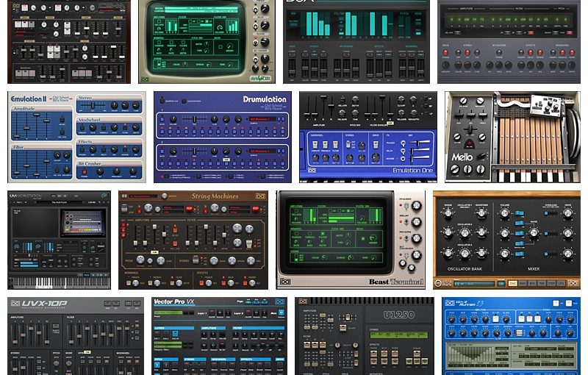This screenshot has width=588, height=375.
Task: Turn the Phaser knob on Beast Terminal
Action: 416,205
